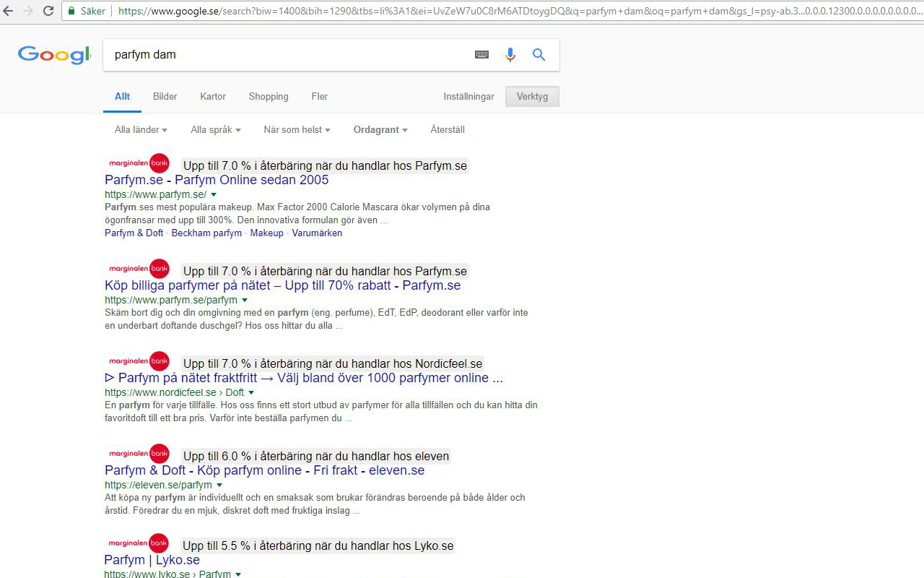Click the blue magnifier search icon
Screen dimensions: 924x578
pyautogui.click(x=539, y=55)
